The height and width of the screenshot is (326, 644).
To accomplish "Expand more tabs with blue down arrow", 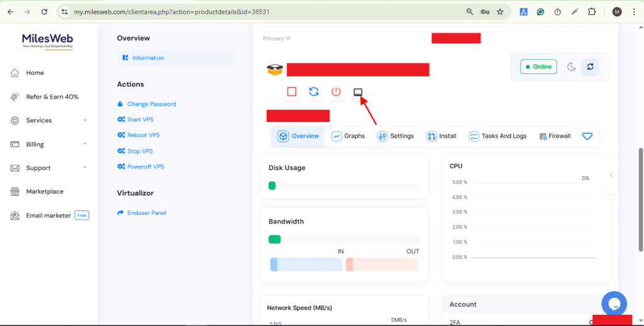I will [587, 136].
